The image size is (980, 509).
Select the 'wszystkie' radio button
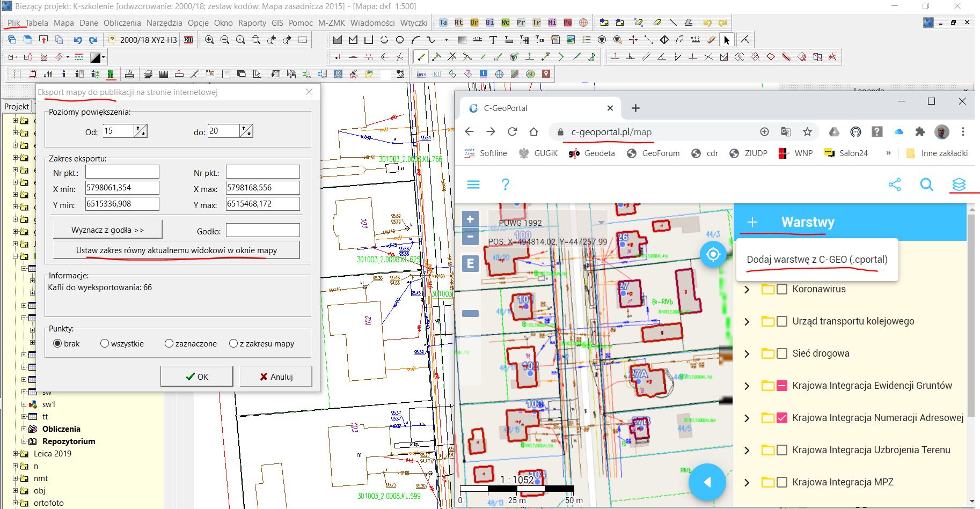click(x=105, y=343)
